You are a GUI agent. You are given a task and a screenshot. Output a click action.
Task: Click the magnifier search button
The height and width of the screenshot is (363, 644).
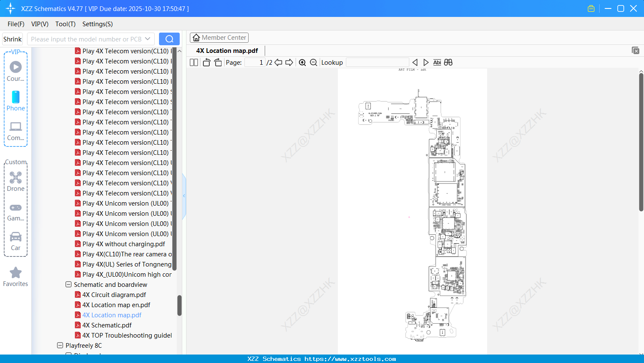click(169, 39)
